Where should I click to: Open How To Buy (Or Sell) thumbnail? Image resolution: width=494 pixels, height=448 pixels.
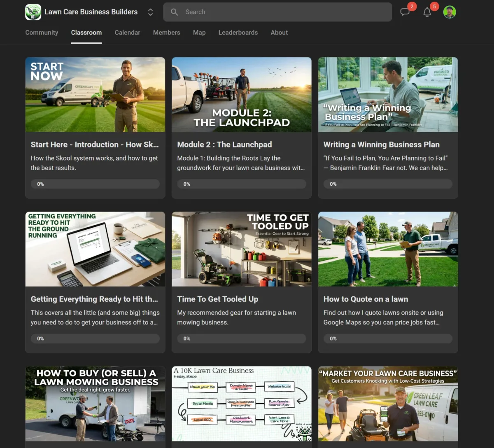click(95, 404)
